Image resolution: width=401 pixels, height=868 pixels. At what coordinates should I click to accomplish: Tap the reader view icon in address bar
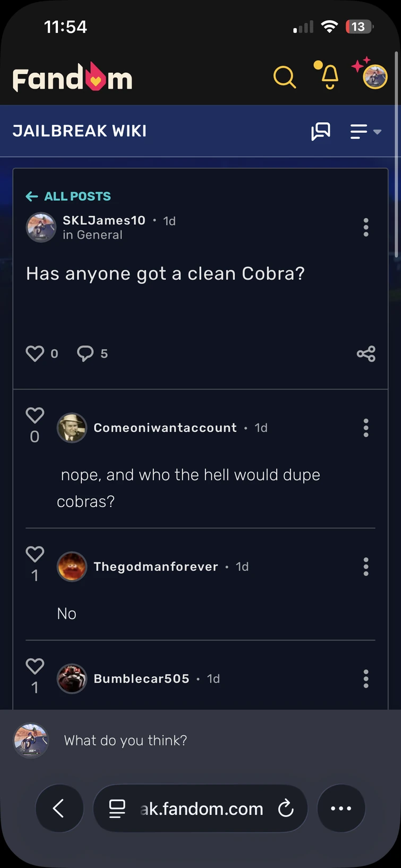point(116,809)
